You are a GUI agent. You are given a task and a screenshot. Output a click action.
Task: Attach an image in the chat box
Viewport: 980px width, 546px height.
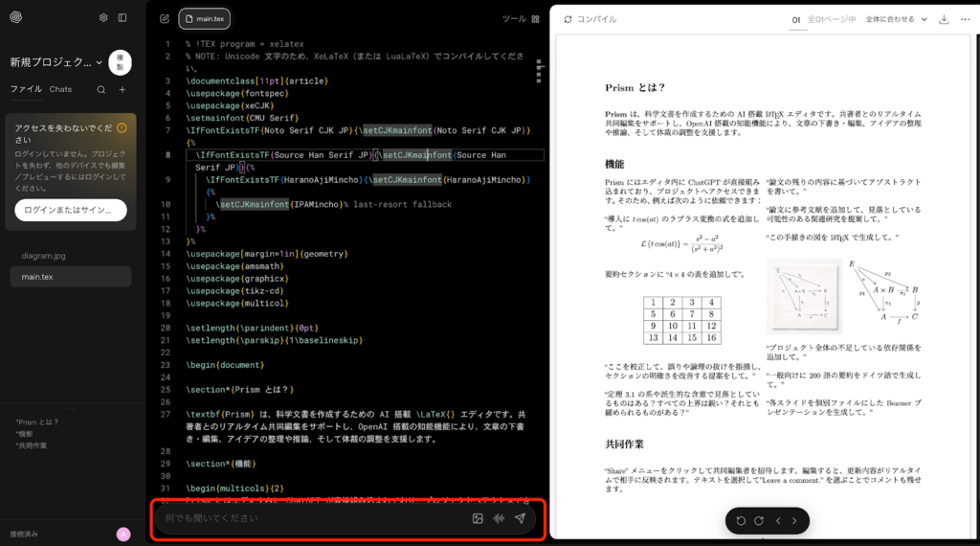[478, 518]
